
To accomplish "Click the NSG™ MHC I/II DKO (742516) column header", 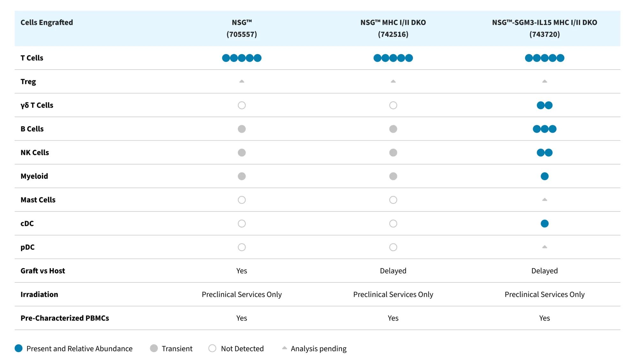I will [393, 28].
